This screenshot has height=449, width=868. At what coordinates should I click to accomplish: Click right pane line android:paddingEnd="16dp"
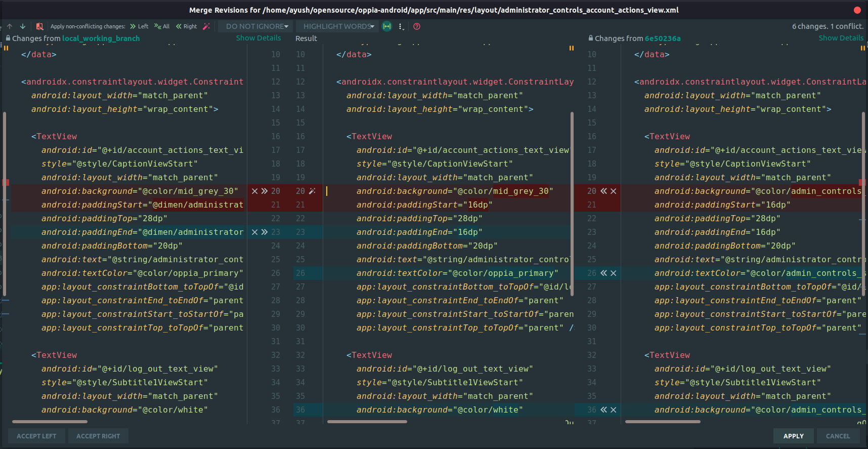(717, 232)
